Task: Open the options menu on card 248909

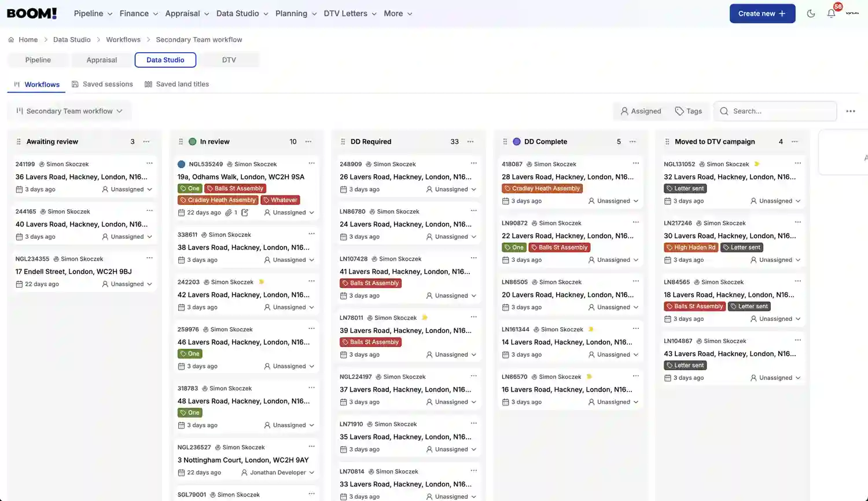Action: coord(473,163)
